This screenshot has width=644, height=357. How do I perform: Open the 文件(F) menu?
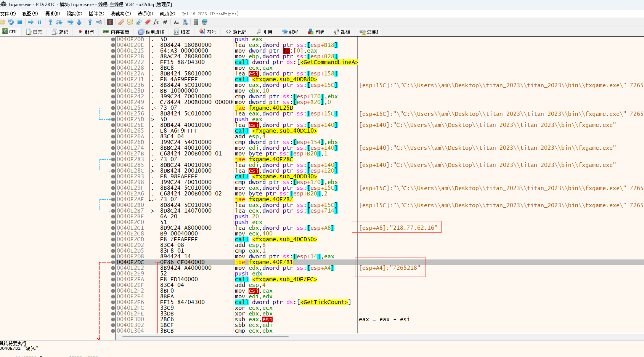pos(8,14)
